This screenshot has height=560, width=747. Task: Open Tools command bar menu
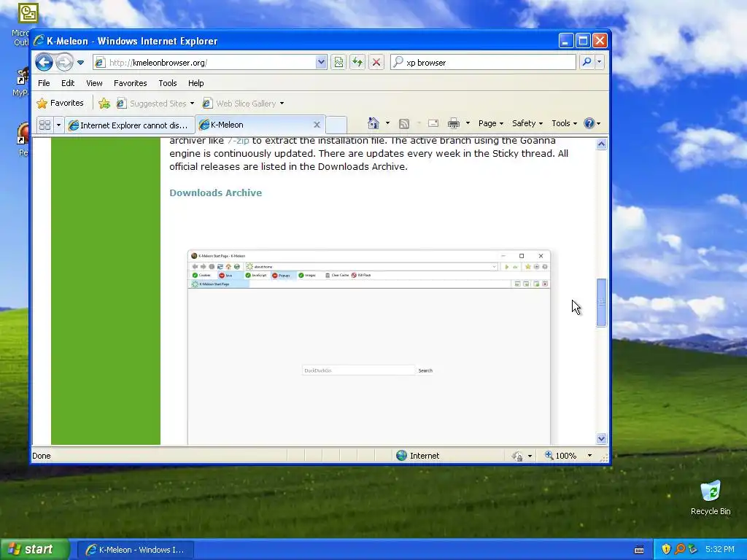564,123
